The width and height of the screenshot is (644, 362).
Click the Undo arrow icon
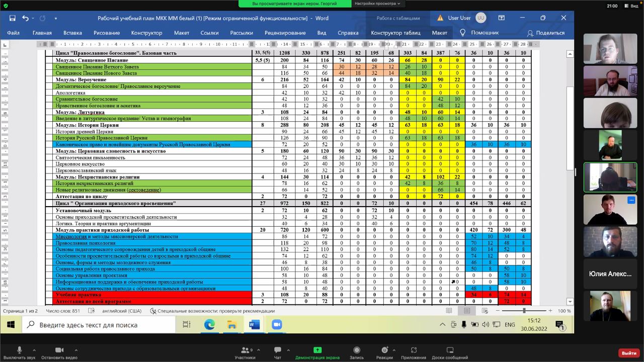pos(25,18)
